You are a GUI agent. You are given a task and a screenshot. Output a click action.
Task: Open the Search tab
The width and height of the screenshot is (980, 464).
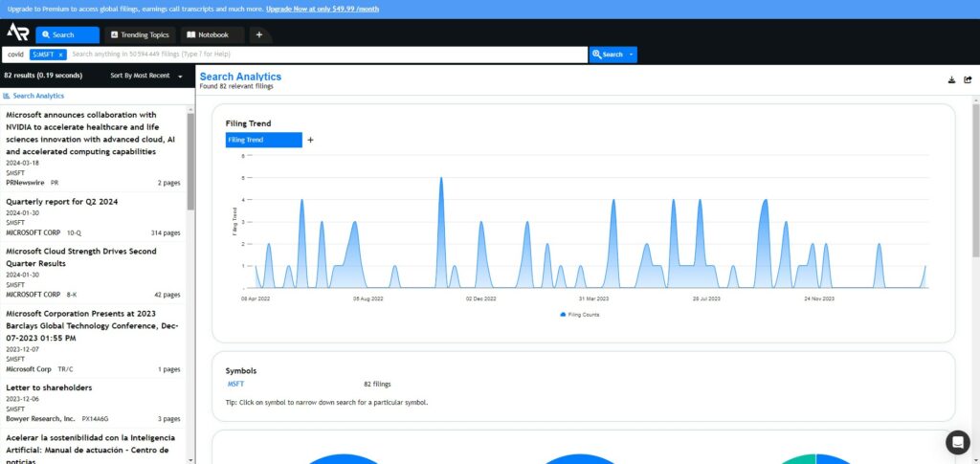tap(68, 35)
